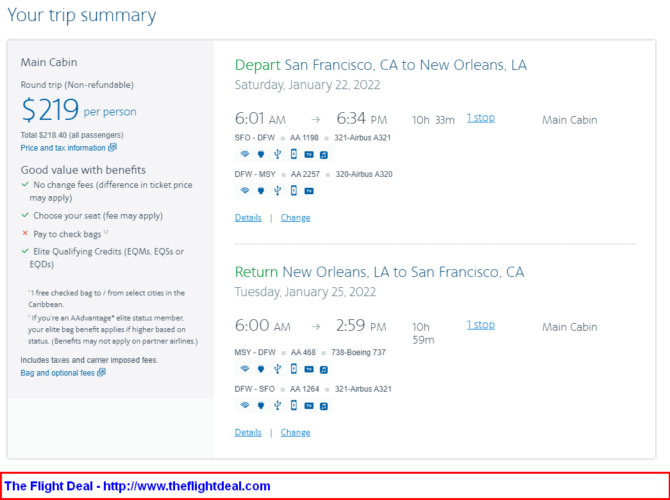Viewport: 670px width, 500px height.
Task: Click the live TV icon for MSY - DFW
Action: pyautogui.click(x=309, y=369)
